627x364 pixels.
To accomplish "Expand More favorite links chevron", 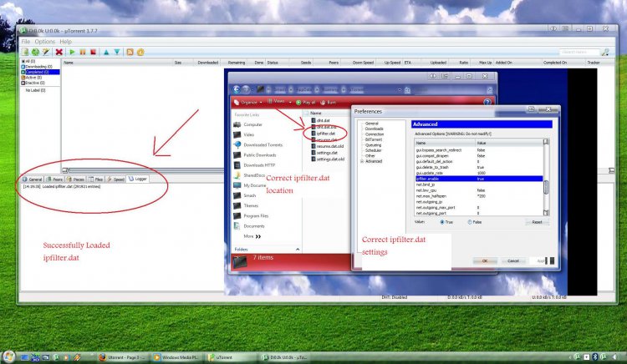I will click(x=258, y=236).
